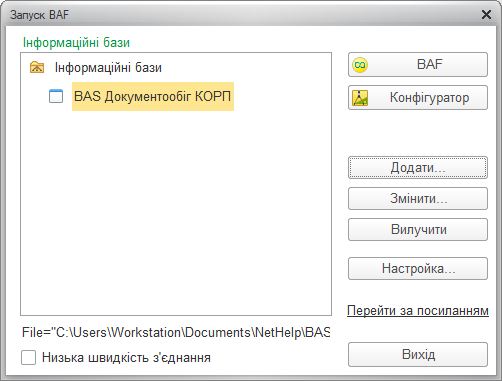Click the window icon beside BAS Документообіг КОРП
Viewport: 502px width, 381px height.
(56, 96)
